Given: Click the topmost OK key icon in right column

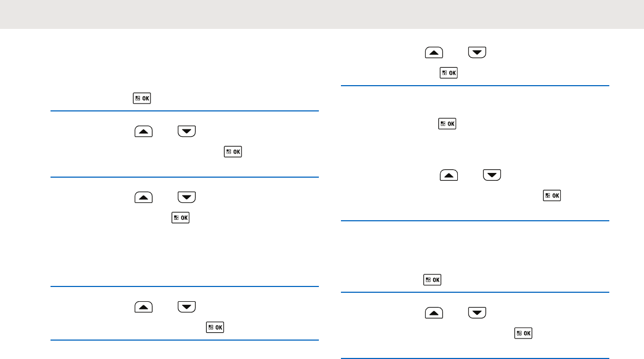Looking at the screenshot, I should (x=449, y=73).
